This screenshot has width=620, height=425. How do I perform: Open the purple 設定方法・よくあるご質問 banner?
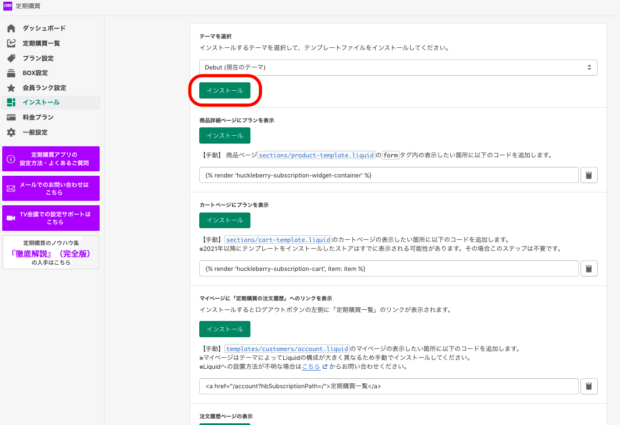coord(50,159)
